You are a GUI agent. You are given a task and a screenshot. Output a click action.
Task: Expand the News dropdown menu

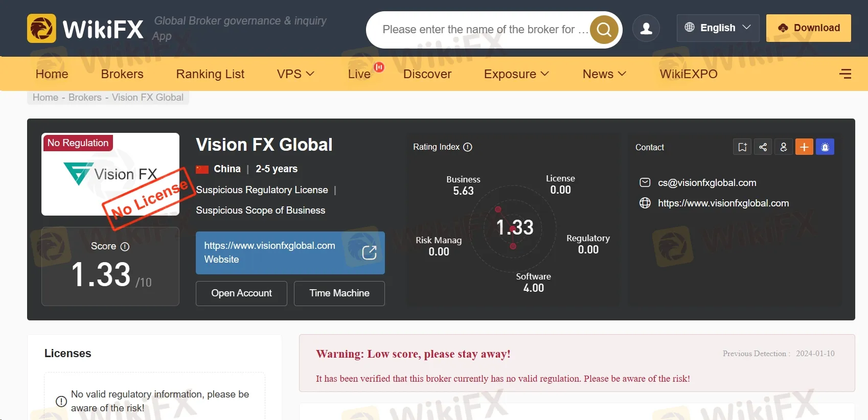tap(604, 74)
